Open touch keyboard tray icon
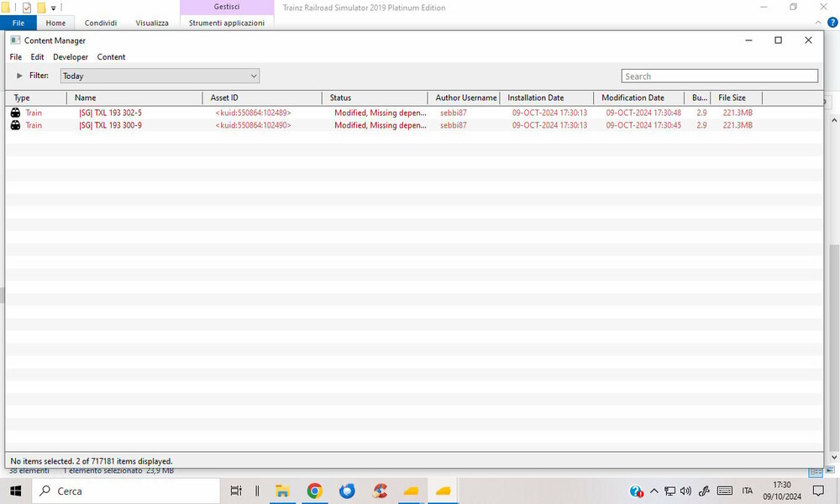 tap(725, 491)
